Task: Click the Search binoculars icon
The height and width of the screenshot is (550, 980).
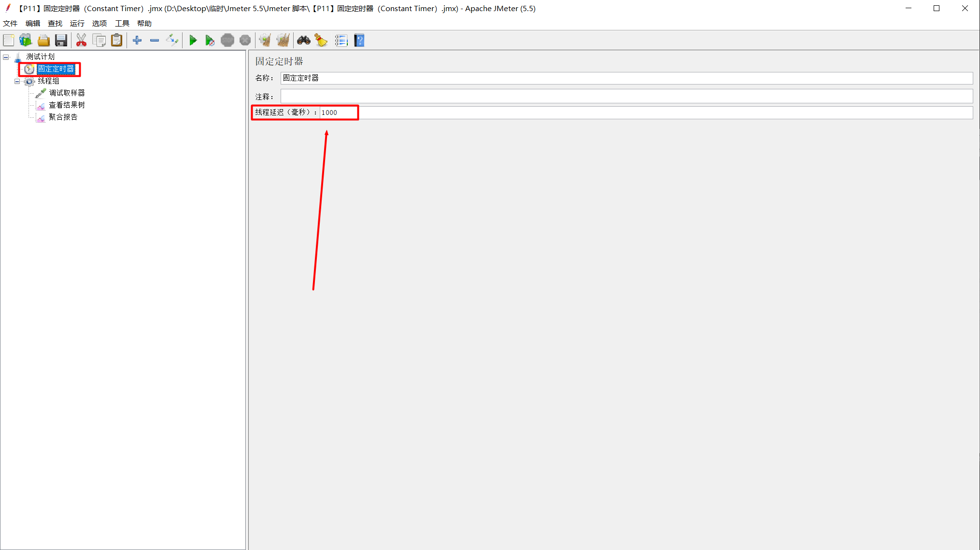Action: pyautogui.click(x=304, y=41)
